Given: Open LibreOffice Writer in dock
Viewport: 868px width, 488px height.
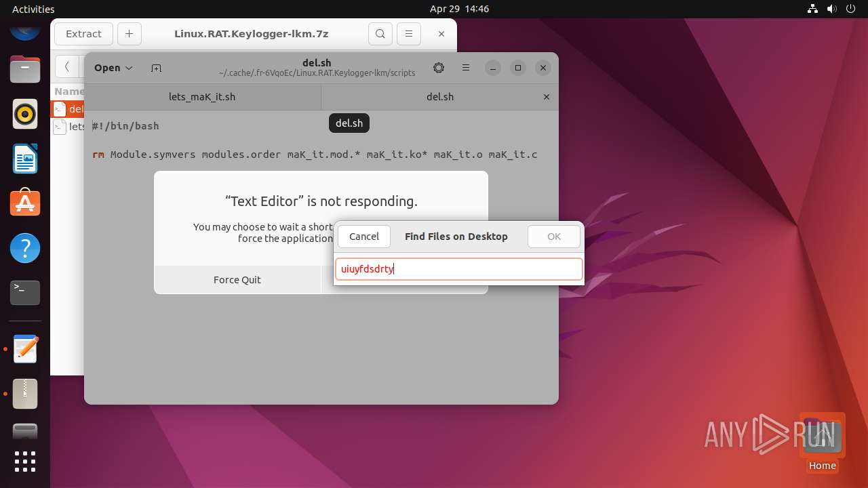Looking at the screenshot, I should [25, 159].
